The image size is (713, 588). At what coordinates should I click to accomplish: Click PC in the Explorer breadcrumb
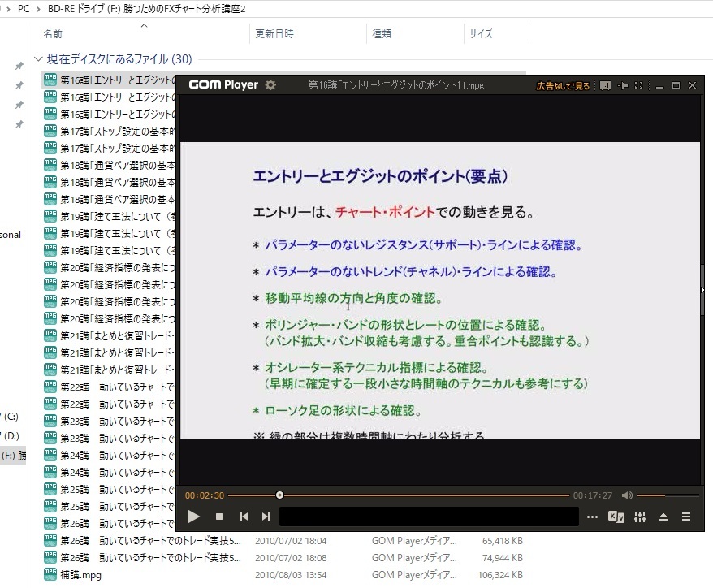click(24, 9)
